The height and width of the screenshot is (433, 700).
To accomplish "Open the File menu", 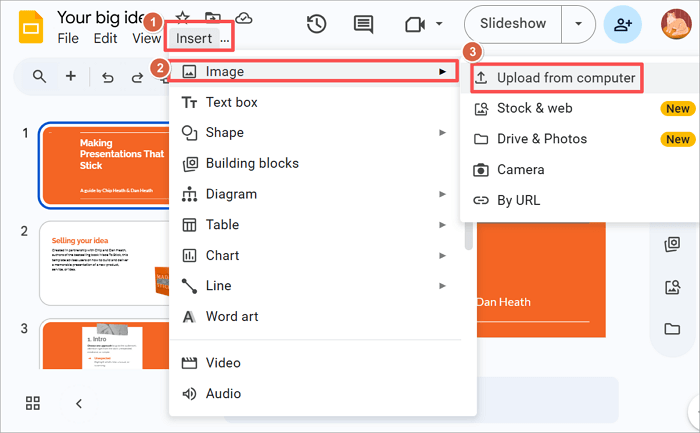I will tap(68, 38).
